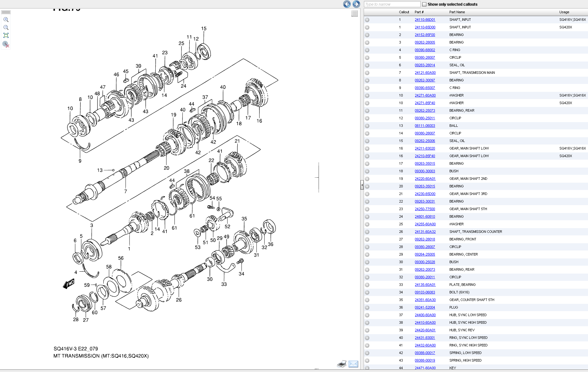
Task: Open part link 24135-60A01
Action: click(x=425, y=285)
